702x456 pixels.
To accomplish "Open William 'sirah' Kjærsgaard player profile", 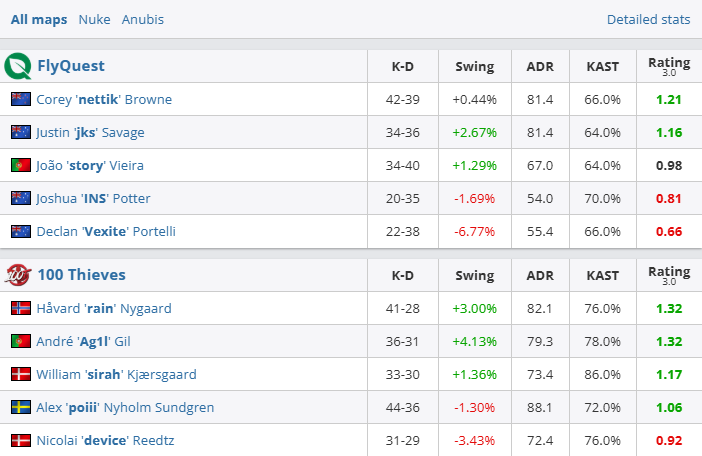I will coord(116,374).
